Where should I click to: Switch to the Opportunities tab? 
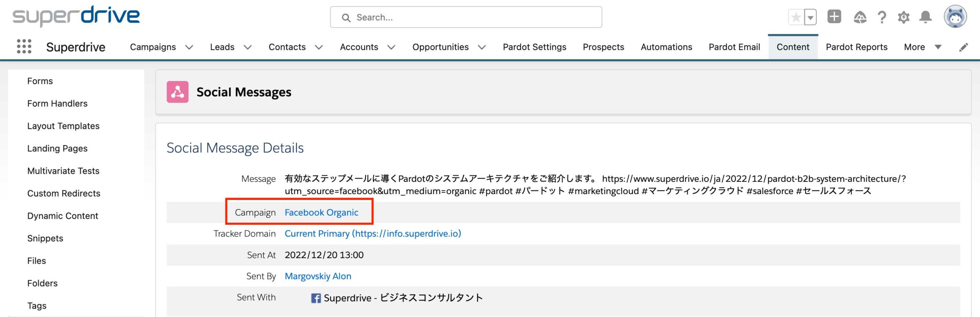pos(440,47)
